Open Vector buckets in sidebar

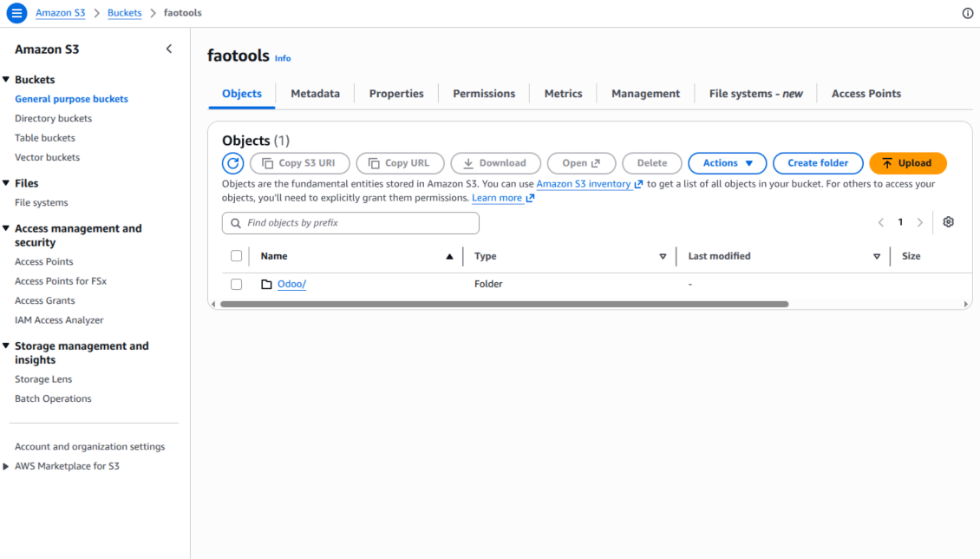pos(48,157)
